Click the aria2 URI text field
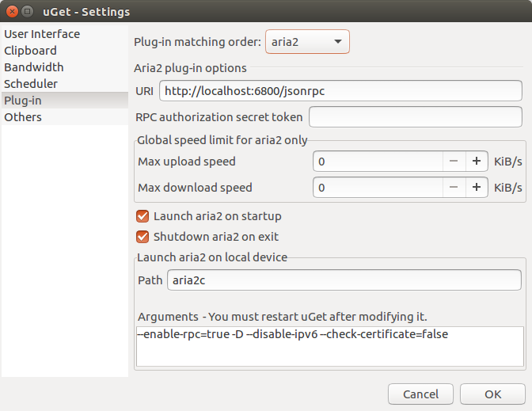Viewport: 532px width, 411px height. click(x=340, y=91)
